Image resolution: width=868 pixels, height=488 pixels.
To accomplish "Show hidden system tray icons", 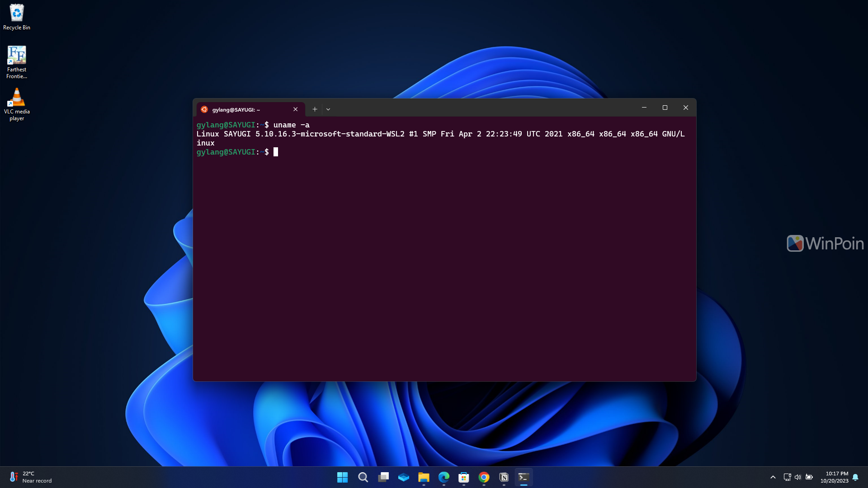I will (x=773, y=477).
